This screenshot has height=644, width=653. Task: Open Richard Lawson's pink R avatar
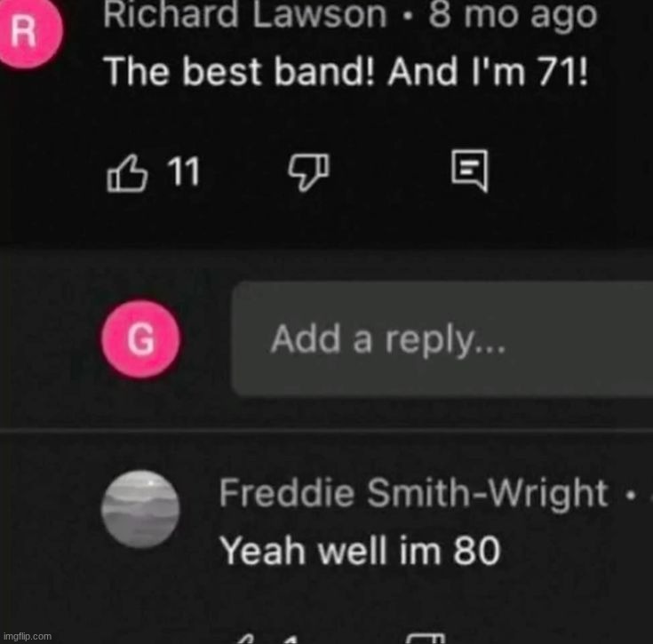[x=28, y=32]
